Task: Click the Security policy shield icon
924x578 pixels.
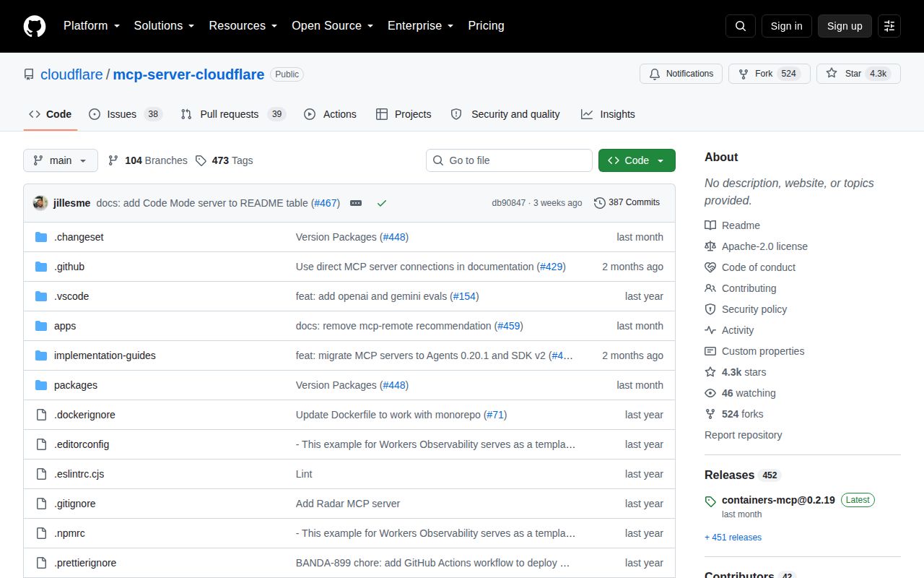Action: pos(710,309)
